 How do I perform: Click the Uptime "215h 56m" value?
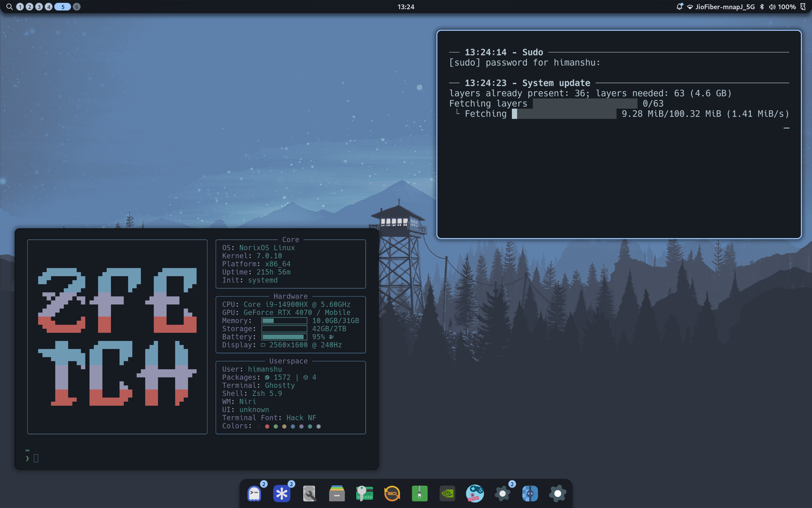tap(273, 272)
